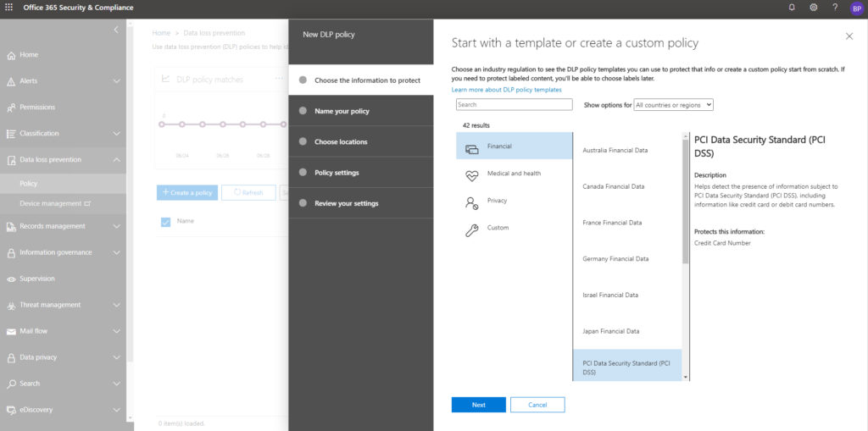
Task: Click the Refresh button
Action: [248, 192]
